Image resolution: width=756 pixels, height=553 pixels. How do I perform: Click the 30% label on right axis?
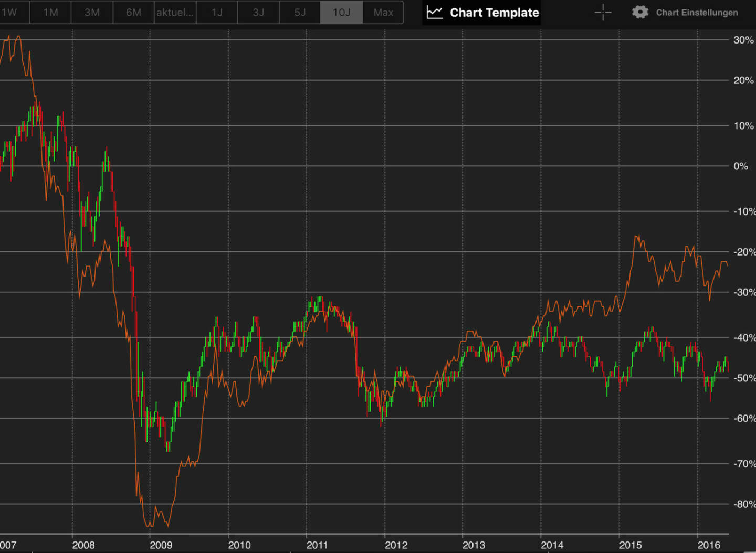[743, 40]
